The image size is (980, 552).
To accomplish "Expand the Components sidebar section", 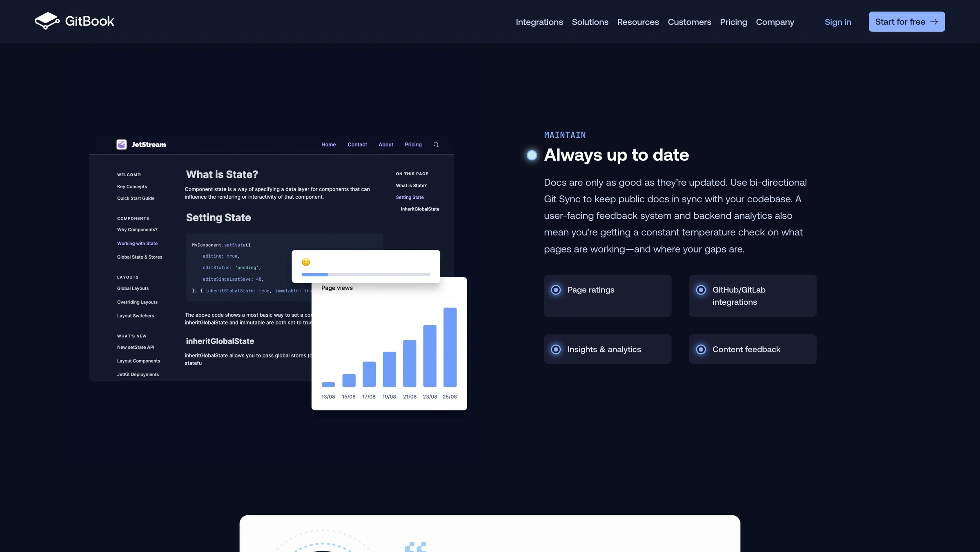I will click(x=133, y=219).
